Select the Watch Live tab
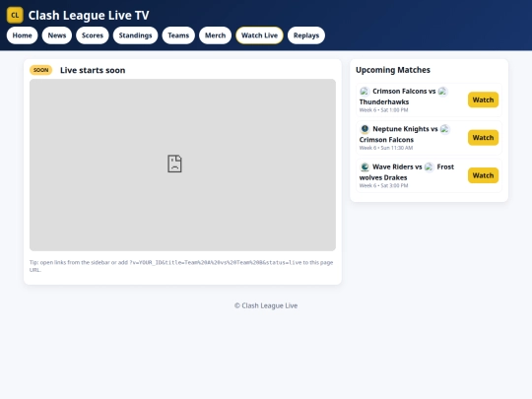 pos(259,35)
